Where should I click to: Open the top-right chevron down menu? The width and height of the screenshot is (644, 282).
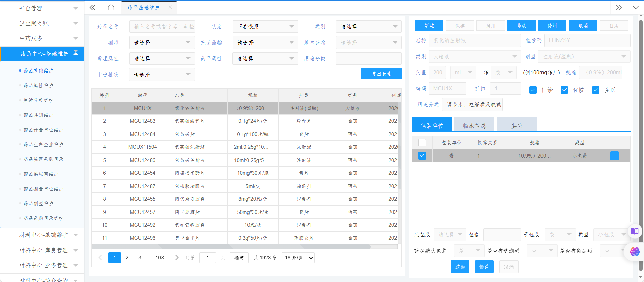pos(636,7)
